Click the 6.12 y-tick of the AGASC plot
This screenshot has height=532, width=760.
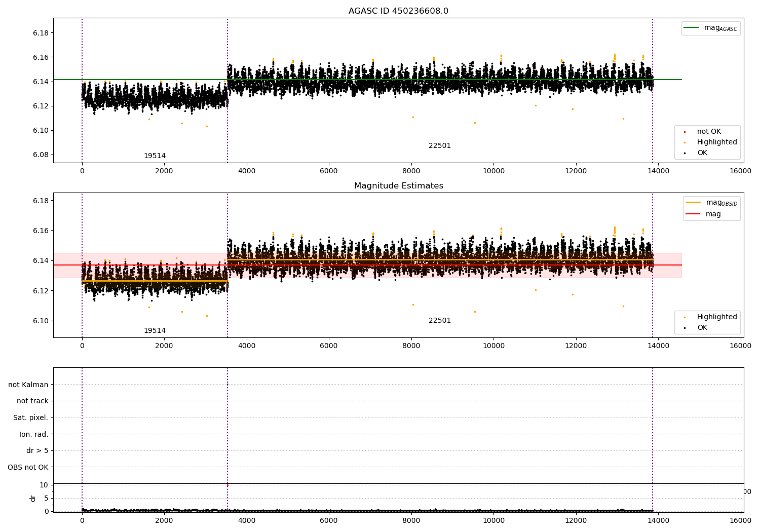tap(41, 106)
